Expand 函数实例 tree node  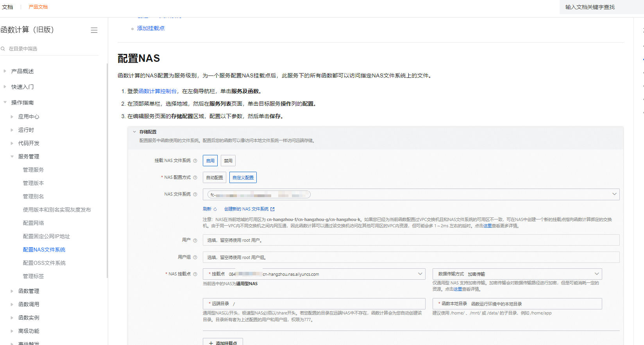(x=12, y=318)
